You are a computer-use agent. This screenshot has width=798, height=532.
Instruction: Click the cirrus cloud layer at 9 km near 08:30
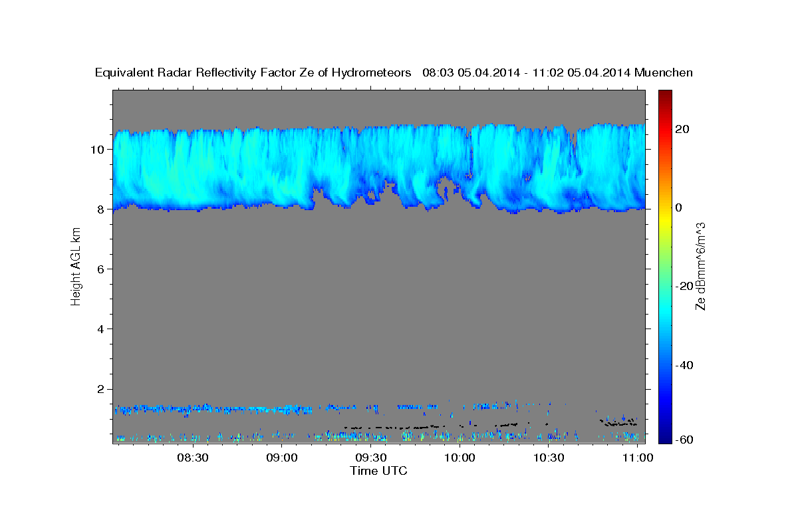coord(193,178)
